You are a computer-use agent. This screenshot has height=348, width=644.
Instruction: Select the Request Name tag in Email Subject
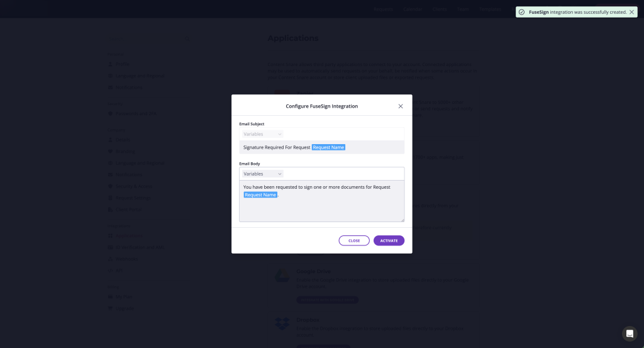pos(328,147)
